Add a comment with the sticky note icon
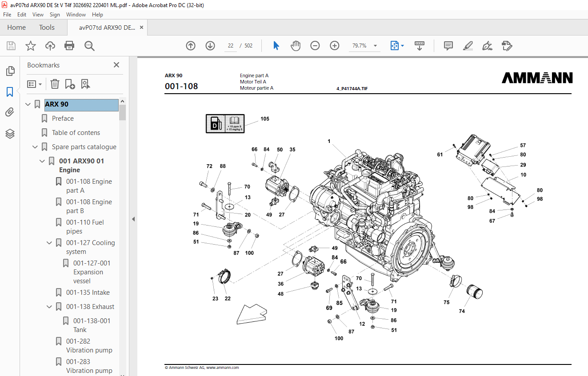This screenshot has height=376, width=588. (x=448, y=46)
